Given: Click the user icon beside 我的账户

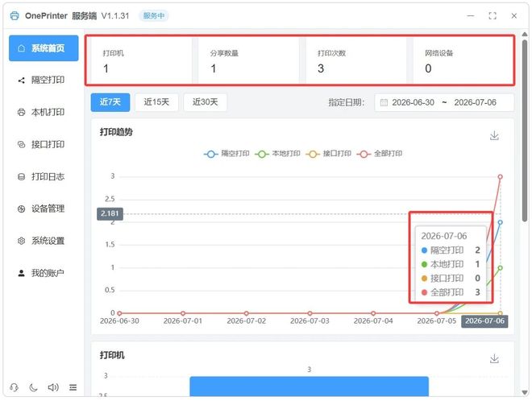Looking at the screenshot, I should (x=22, y=273).
